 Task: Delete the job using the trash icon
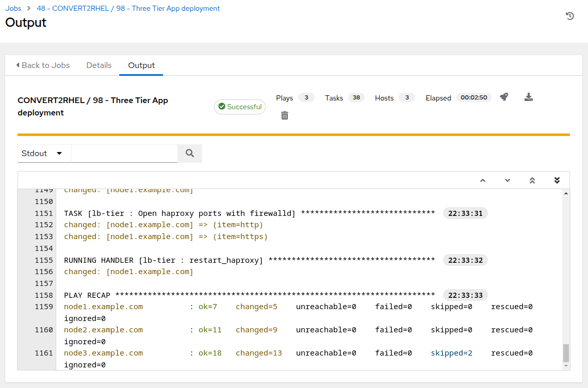pos(285,116)
